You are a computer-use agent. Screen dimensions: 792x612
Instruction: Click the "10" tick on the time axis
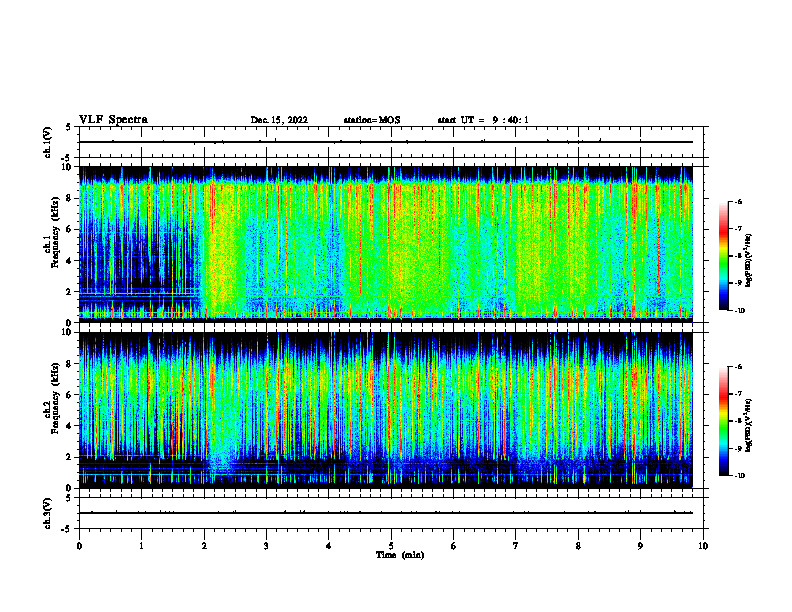[x=703, y=546]
